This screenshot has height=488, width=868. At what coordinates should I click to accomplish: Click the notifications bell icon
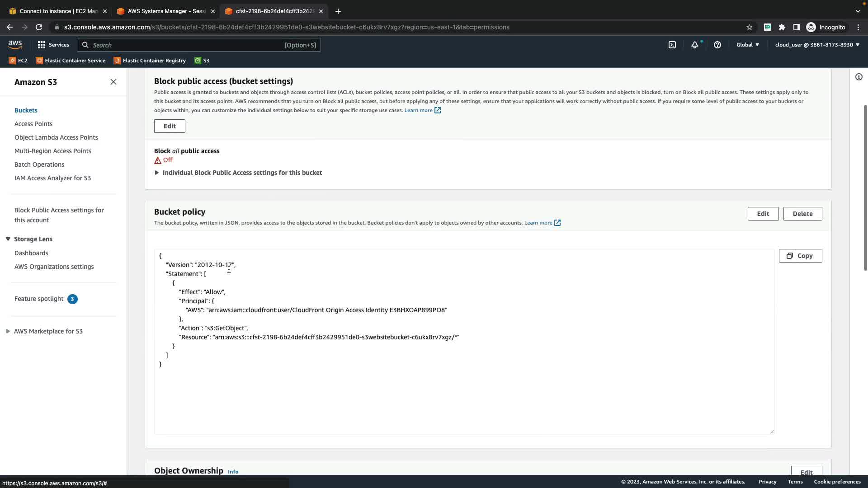(x=695, y=45)
